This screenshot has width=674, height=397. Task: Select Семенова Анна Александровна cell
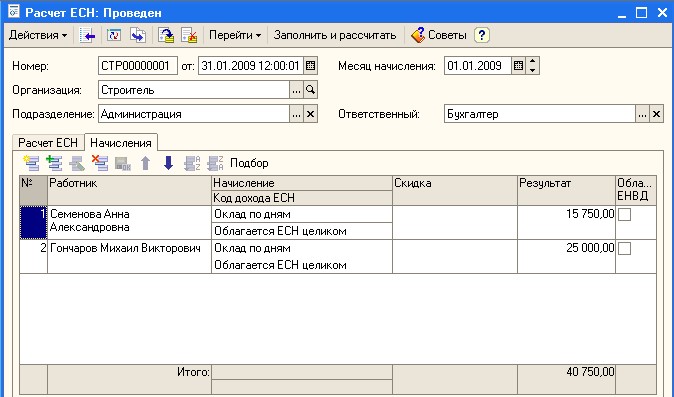coord(129,222)
